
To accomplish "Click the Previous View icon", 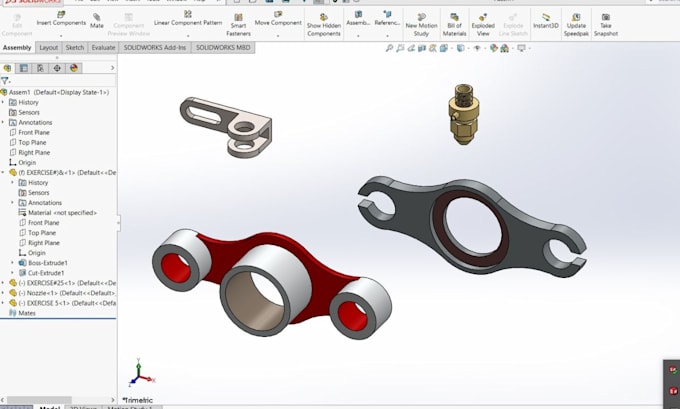I will pyautogui.click(x=411, y=48).
